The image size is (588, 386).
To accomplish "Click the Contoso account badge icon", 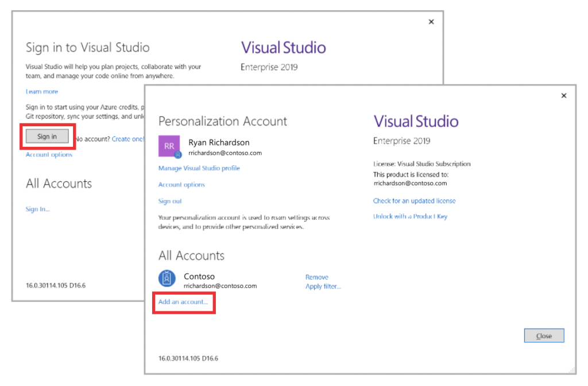I will (167, 279).
